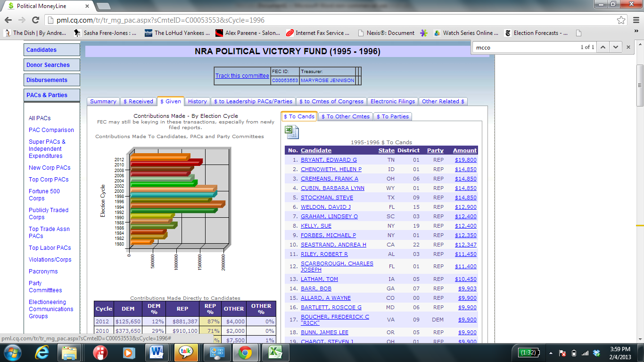Open the Election Forecasts bookmark
The image size is (644, 362).
[536, 33]
